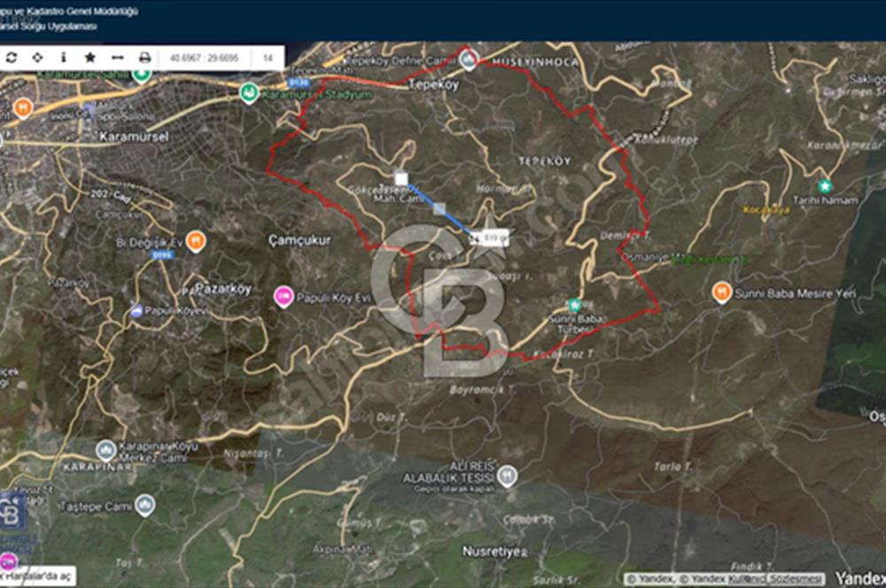
Task: Click the white start handle of the measurement line
Action: tap(400, 178)
